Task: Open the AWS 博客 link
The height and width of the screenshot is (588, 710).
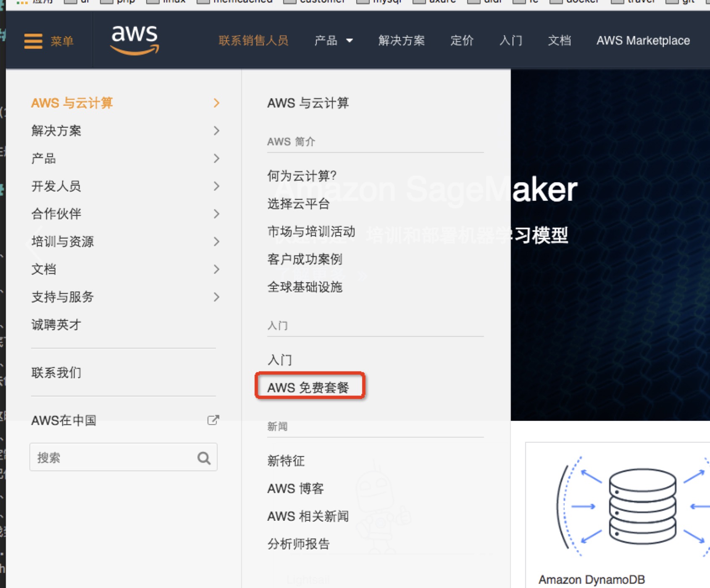Action: (x=295, y=488)
